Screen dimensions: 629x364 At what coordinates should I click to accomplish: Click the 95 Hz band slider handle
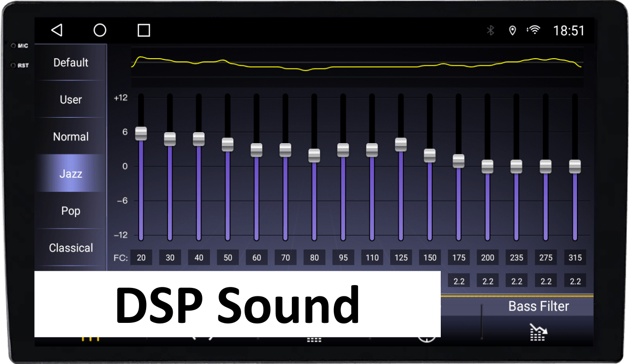[x=343, y=150]
